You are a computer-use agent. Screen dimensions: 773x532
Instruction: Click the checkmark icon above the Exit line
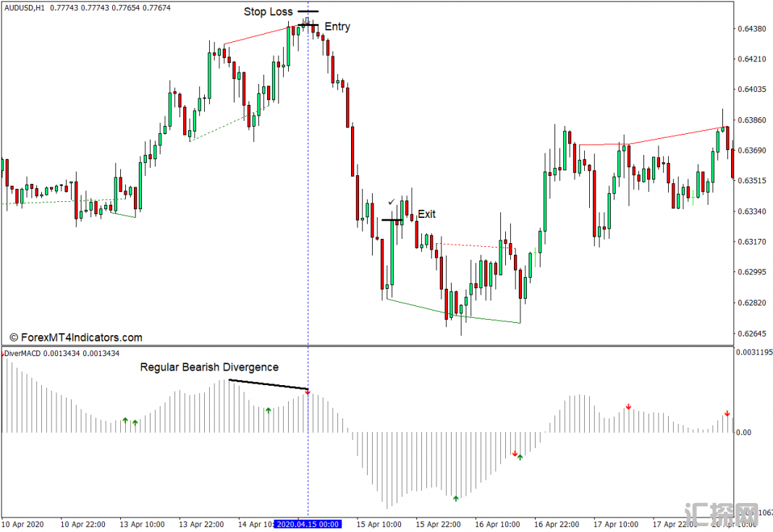click(x=392, y=201)
